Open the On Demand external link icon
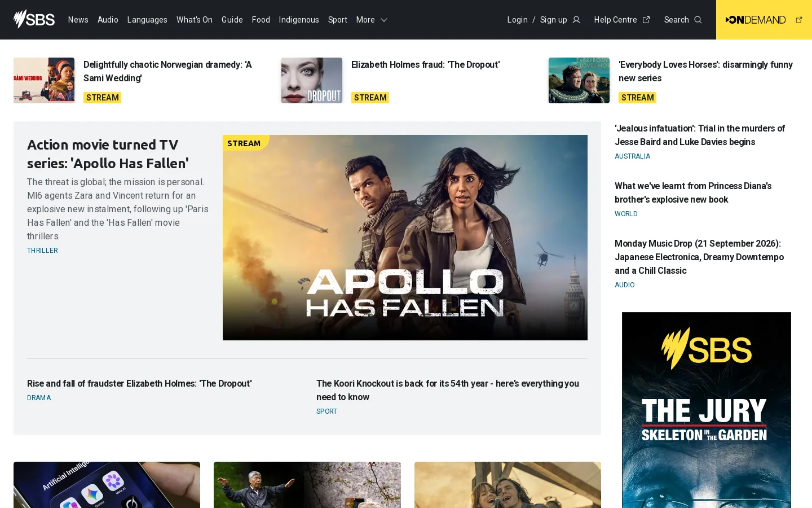The image size is (812, 508). [x=799, y=20]
